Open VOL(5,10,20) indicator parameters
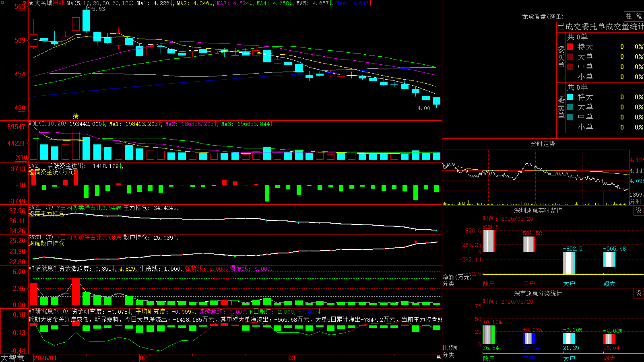The height and width of the screenshot is (362, 644). click(47, 124)
